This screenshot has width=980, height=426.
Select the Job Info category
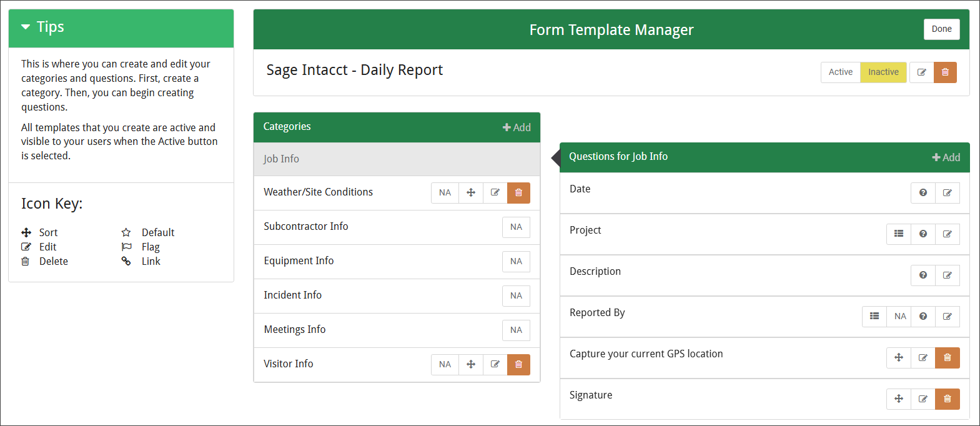(x=397, y=159)
